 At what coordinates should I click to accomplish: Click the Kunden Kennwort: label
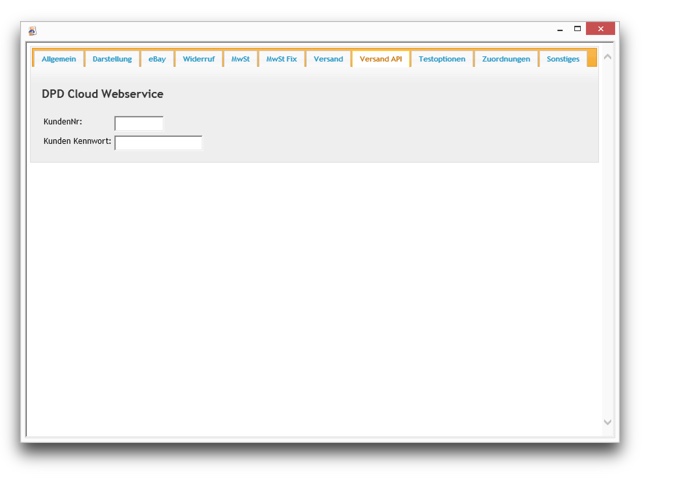click(77, 141)
